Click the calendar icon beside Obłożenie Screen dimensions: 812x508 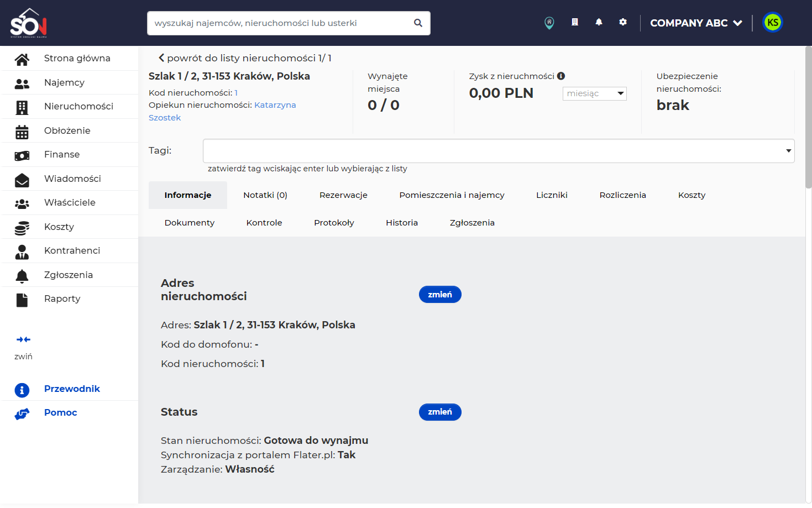tap(22, 131)
